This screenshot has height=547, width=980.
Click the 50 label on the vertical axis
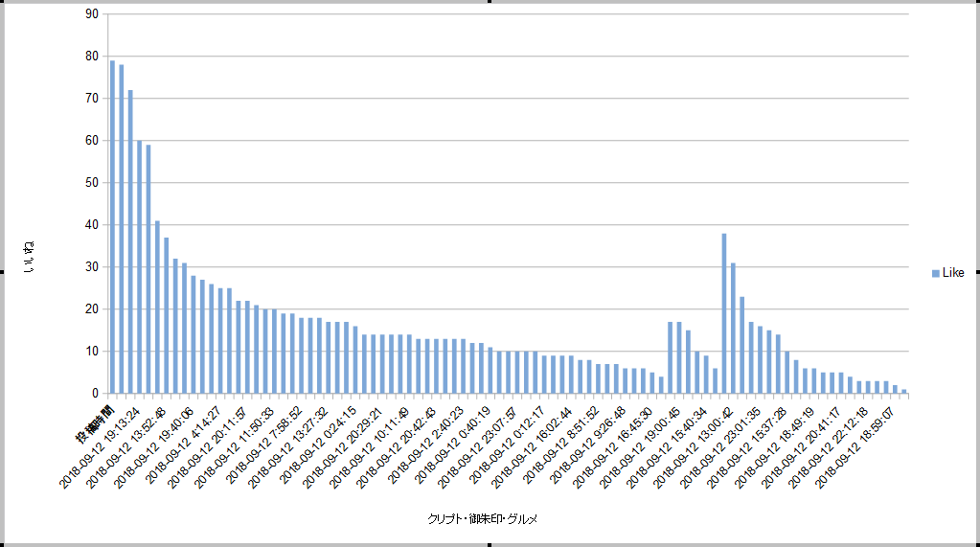click(x=91, y=183)
